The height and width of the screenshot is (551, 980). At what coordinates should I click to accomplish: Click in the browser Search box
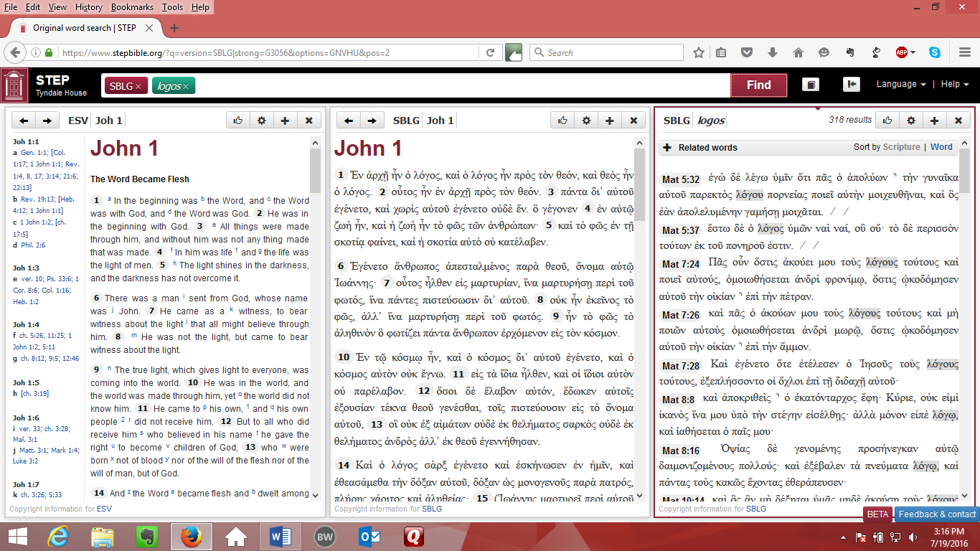point(606,53)
